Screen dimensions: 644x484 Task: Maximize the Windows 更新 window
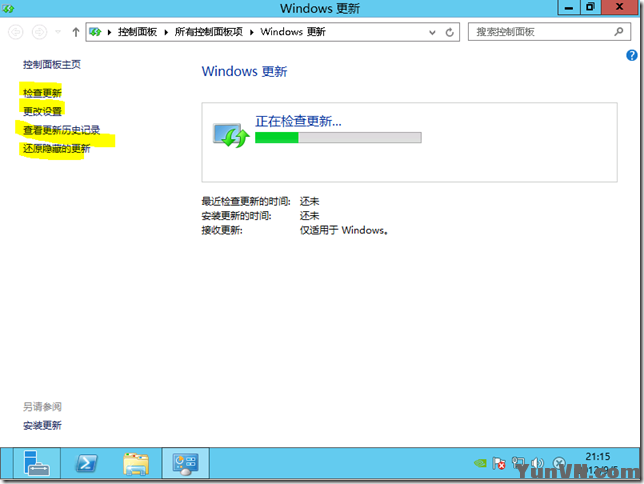point(590,7)
